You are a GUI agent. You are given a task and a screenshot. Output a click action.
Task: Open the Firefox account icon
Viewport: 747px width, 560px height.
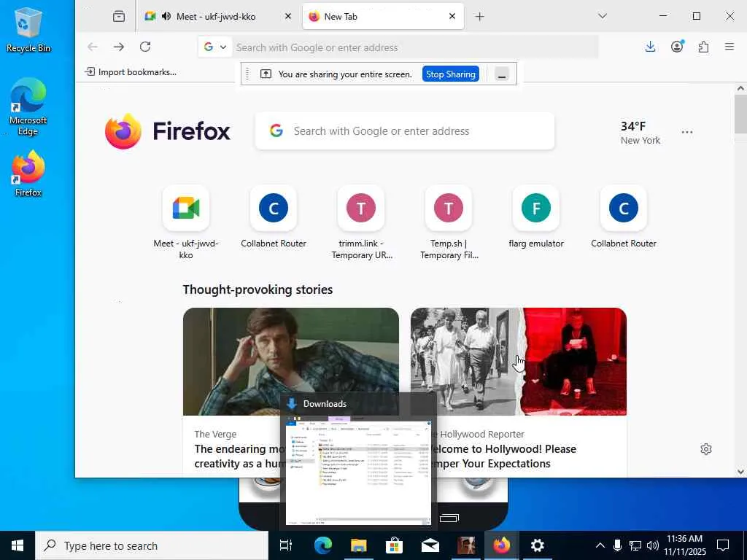(677, 47)
